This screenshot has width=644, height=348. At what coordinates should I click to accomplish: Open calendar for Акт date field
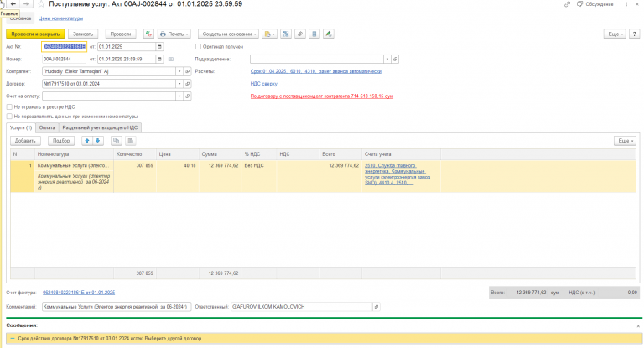pos(160,47)
